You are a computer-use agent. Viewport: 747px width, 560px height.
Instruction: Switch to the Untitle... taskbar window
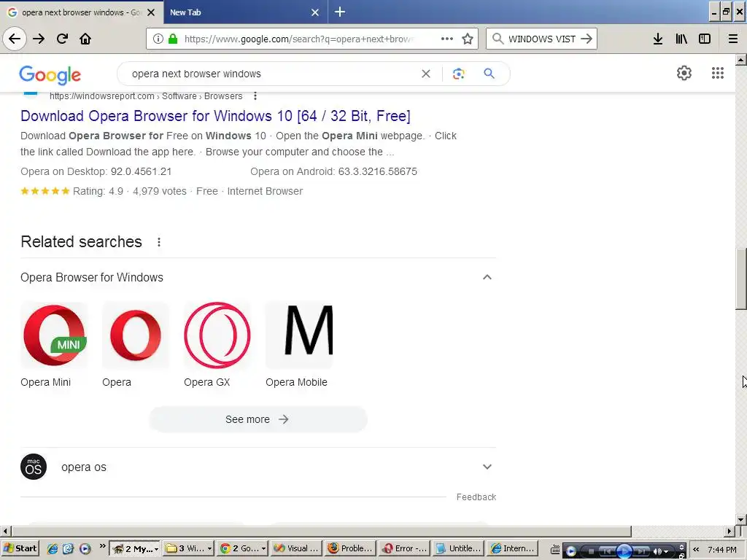458,548
